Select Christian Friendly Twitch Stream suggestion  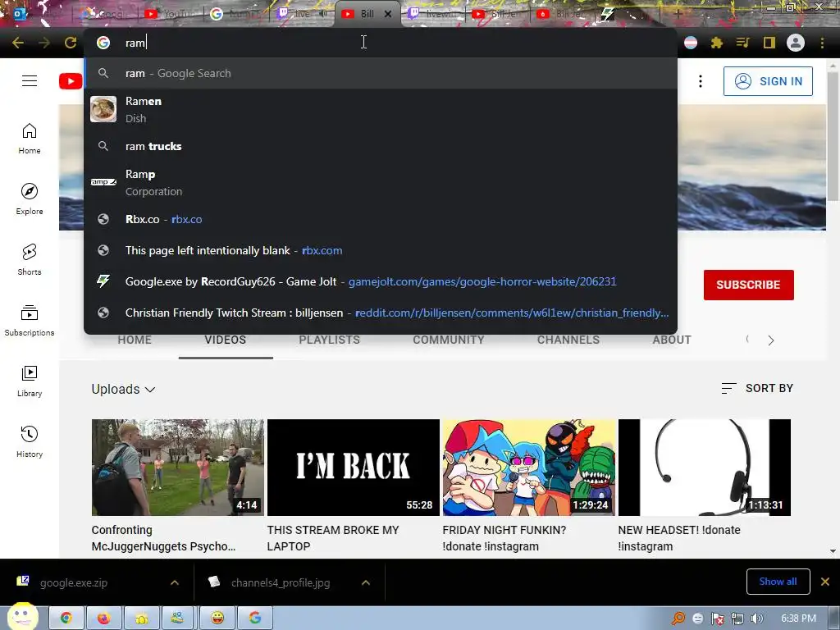381,313
